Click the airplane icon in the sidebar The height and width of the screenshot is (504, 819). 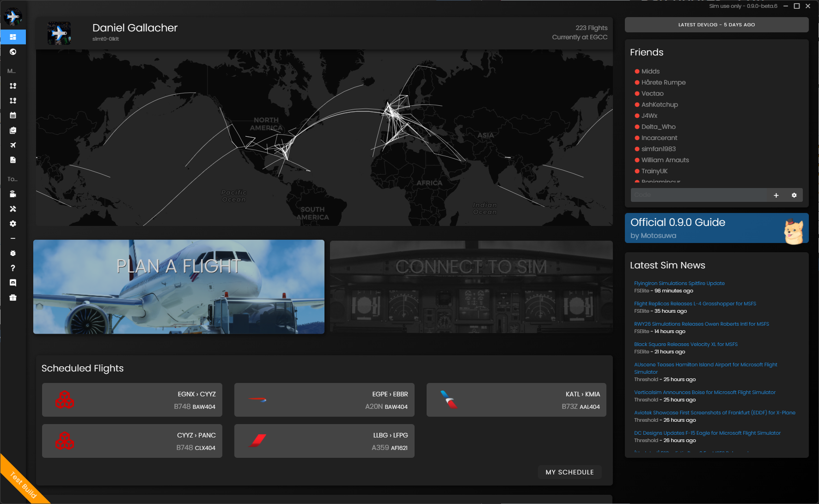tap(13, 145)
